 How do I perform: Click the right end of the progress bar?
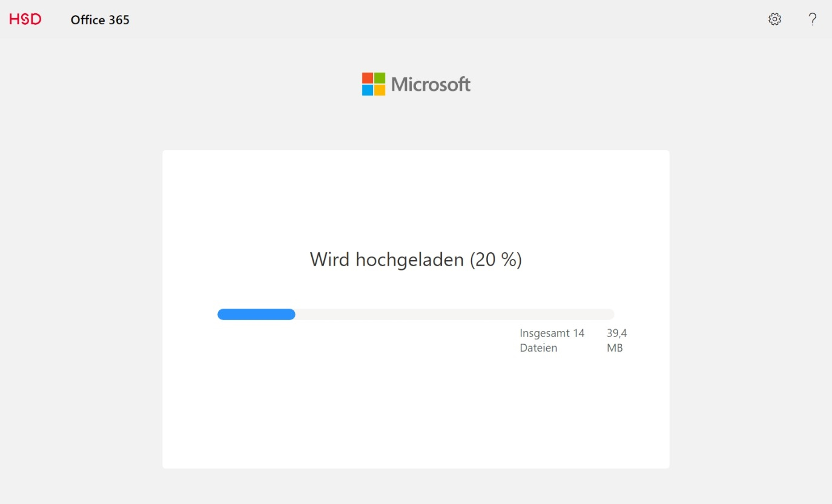610,315
